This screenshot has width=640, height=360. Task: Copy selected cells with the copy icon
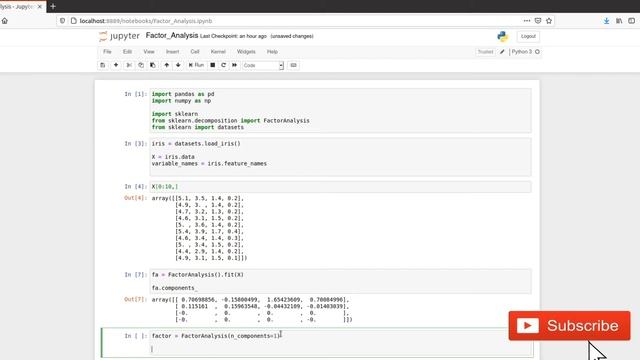141,65
